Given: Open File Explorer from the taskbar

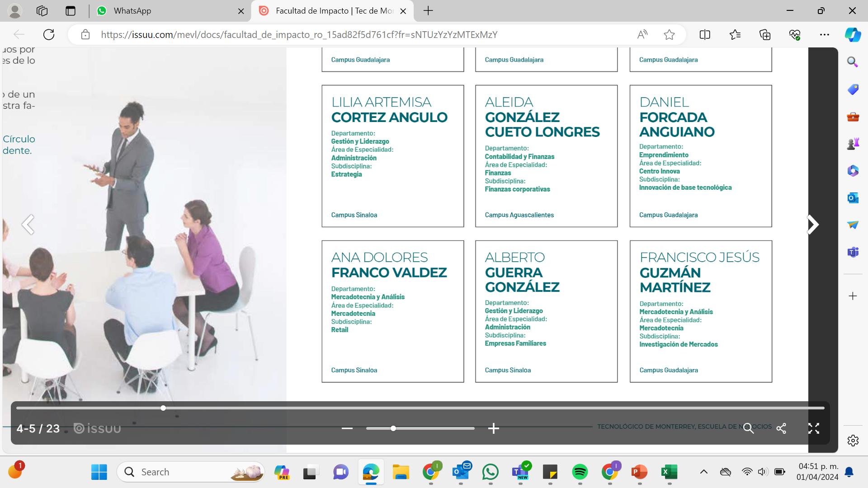Looking at the screenshot, I should point(401,472).
